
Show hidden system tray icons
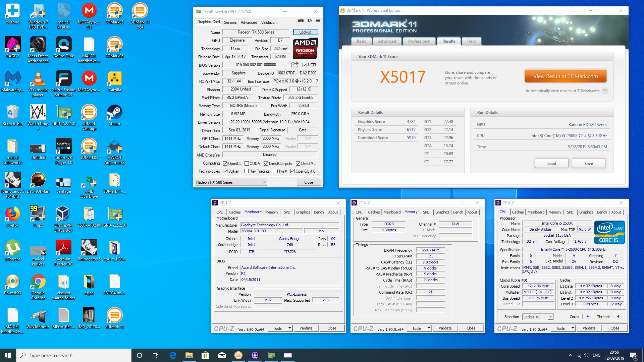point(570,355)
